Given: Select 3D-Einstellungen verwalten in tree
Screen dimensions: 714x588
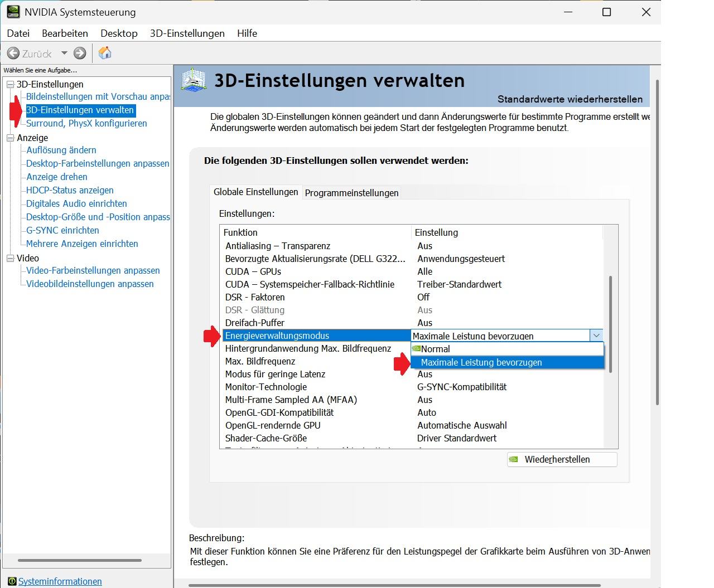Looking at the screenshot, I should pyautogui.click(x=80, y=110).
